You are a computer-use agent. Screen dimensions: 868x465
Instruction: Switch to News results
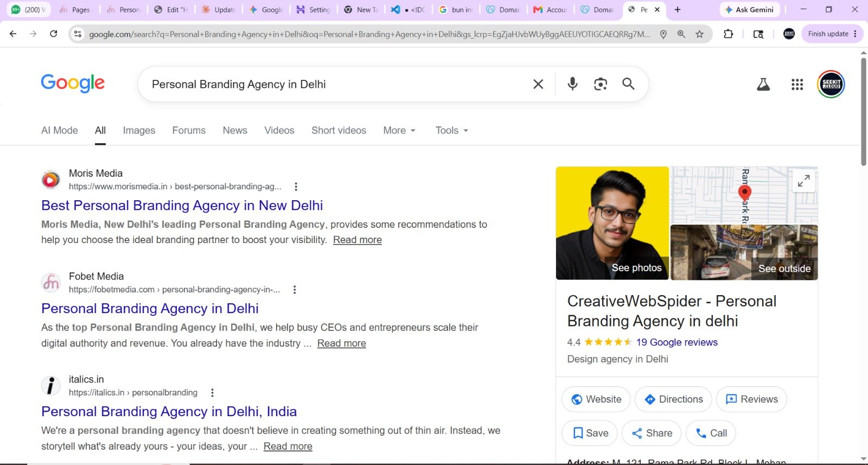click(x=235, y=130)
